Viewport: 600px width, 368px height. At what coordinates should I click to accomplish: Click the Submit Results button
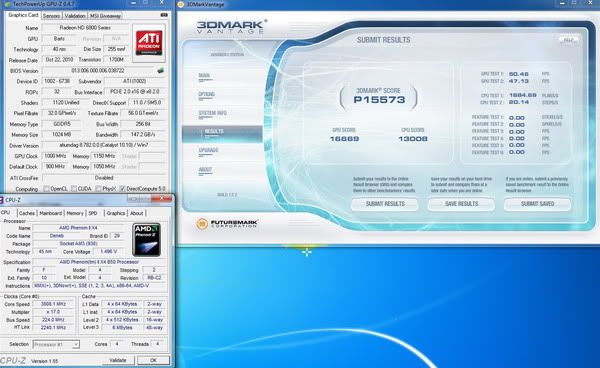385,204
